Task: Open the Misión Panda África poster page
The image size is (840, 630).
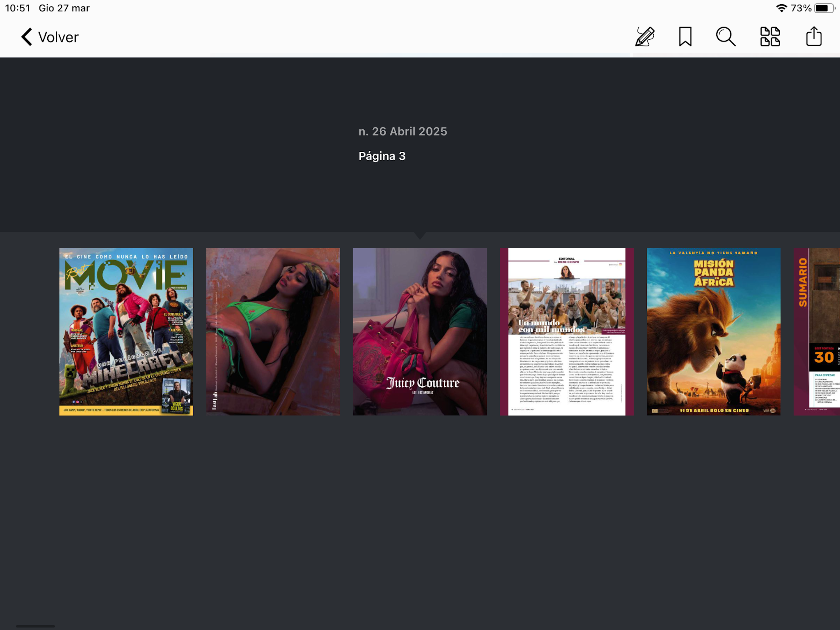Action: point(714,332)
